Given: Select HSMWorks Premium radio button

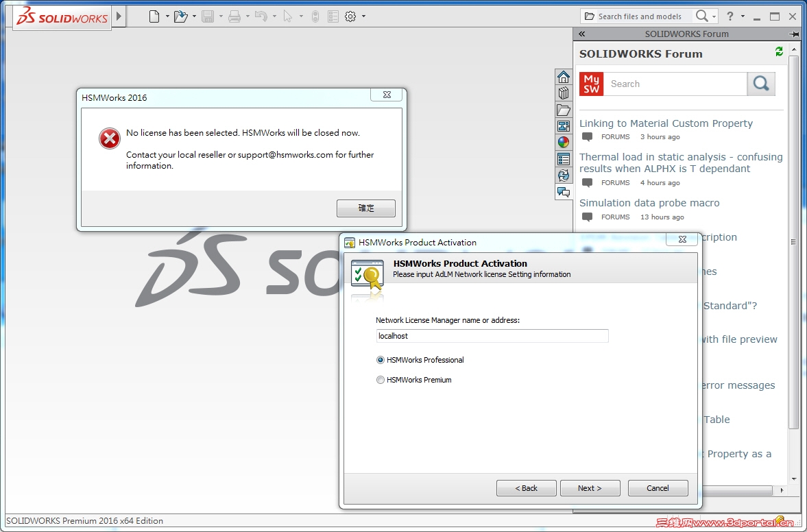Looking at the screenshot, I should coord(381,380).
